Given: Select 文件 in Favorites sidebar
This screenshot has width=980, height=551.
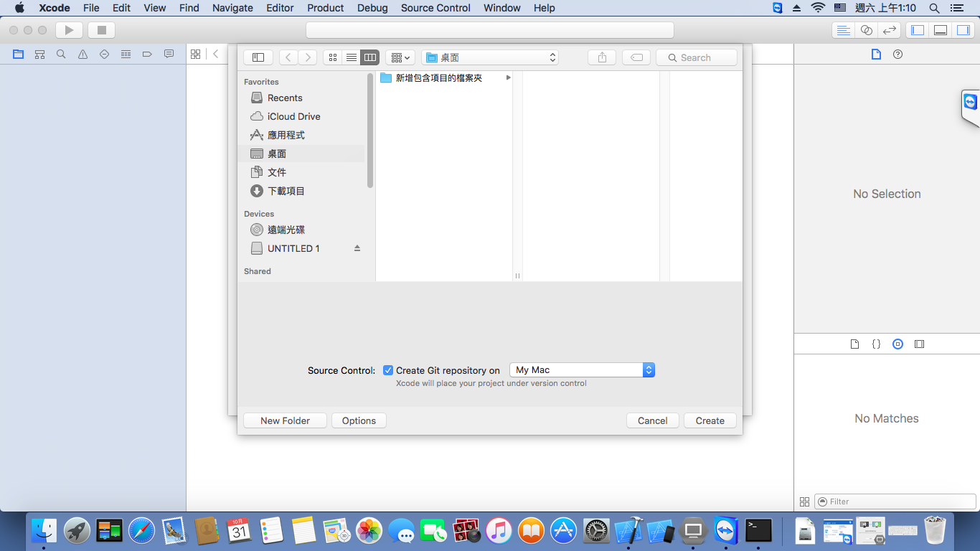Looking at the screenshot, I should 301,172.
